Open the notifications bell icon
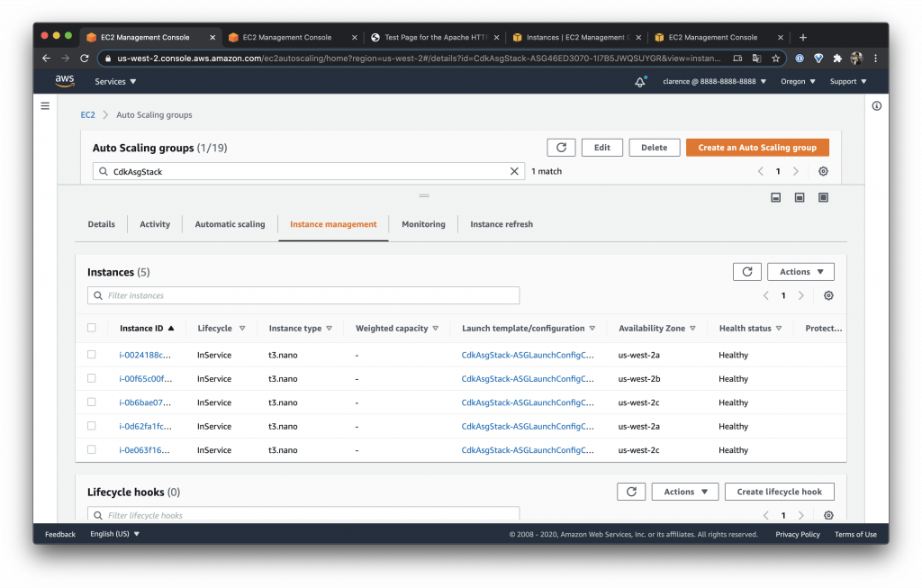This screenshot has height=588, width=922. tap(640, 82)
